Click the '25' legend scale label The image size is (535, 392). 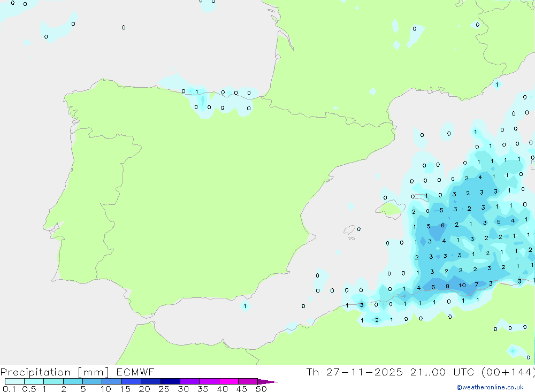coord(164,389)
